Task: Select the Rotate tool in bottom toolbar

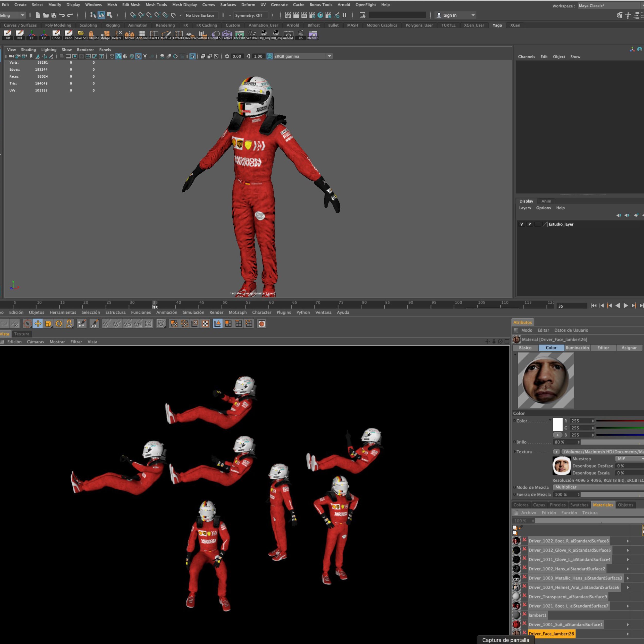Action: (59, 324)
